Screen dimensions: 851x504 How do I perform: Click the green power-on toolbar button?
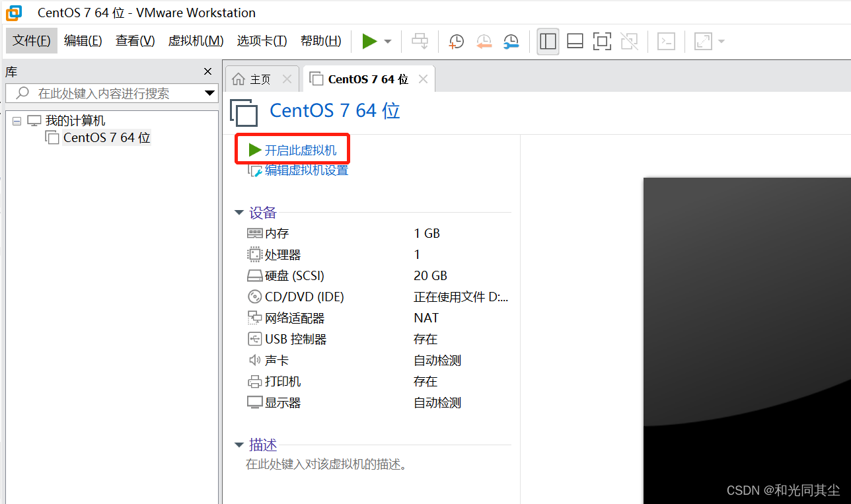(x=369, y=42)
